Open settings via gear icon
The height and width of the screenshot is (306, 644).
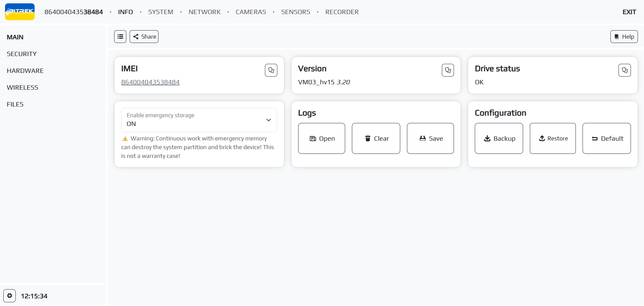(x=10, y=296)
